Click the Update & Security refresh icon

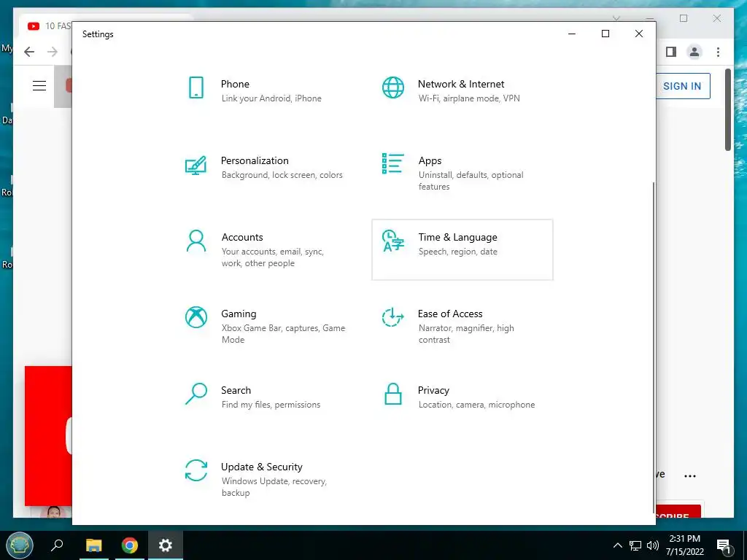(196, 470)
